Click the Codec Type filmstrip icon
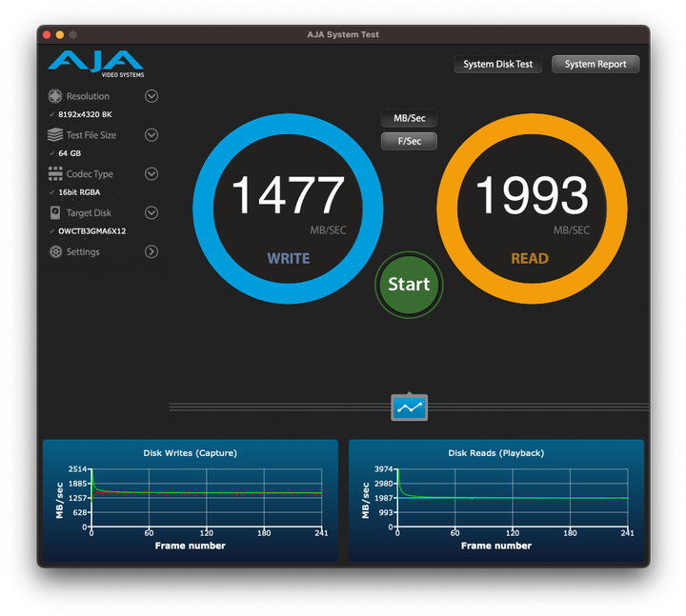The height and width of the screenshot is (616, 686). pyautogui.click(x=55, y=174)
